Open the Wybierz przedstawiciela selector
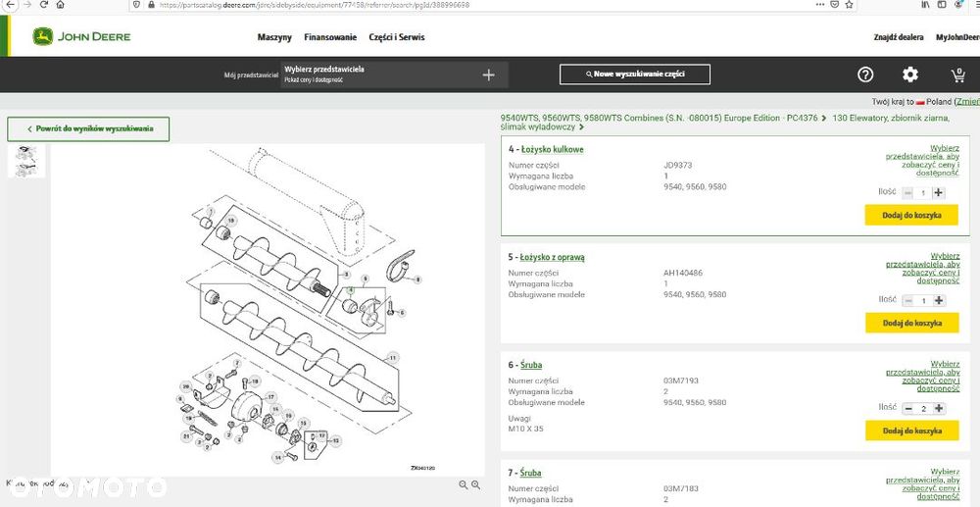 pyautogui.click(x=394, y=75)
